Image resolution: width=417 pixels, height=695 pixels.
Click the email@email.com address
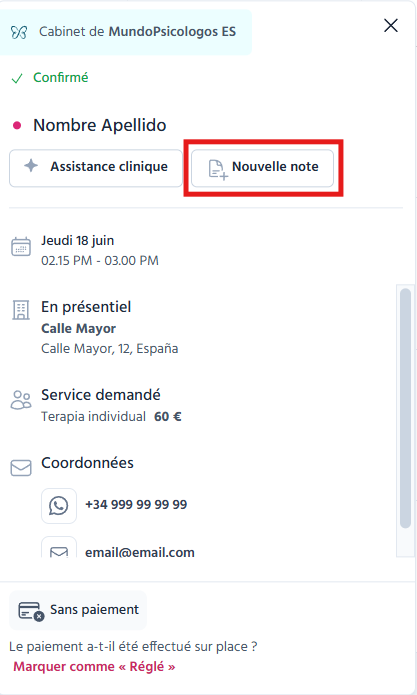140,552
